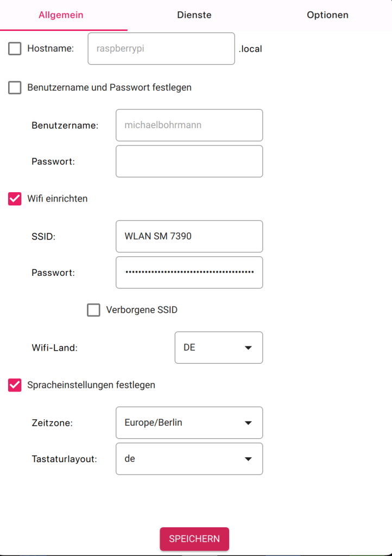The width and height of the screenshot is (392, 556).
Task: Open the Optionen tab
Action: pos(327,15)
